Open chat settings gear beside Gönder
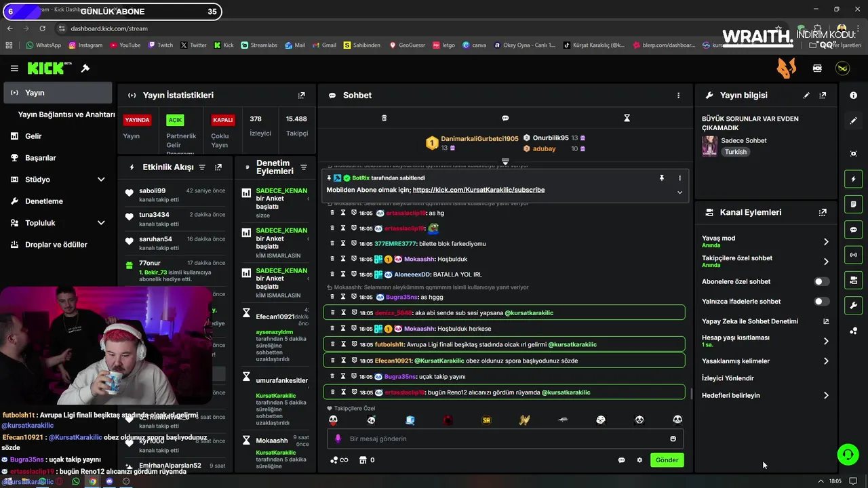The image size is (868, 488). pyautogui.click(x=639, y=460)
